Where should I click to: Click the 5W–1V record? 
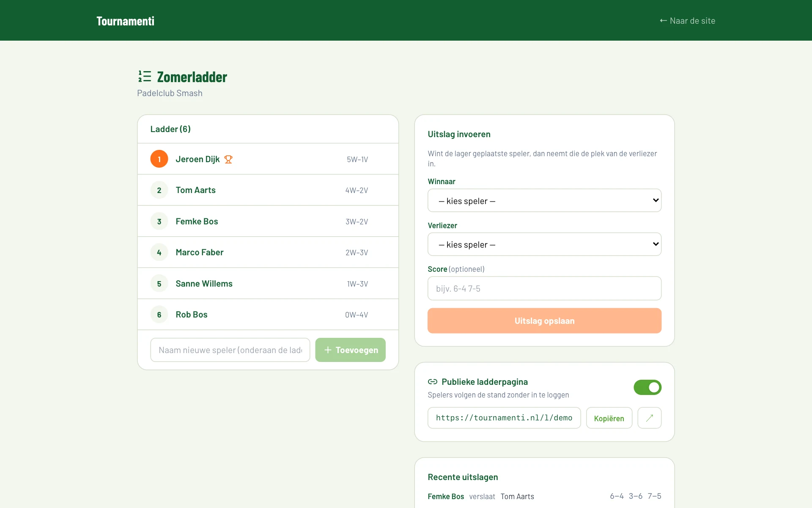pos(357,160)
